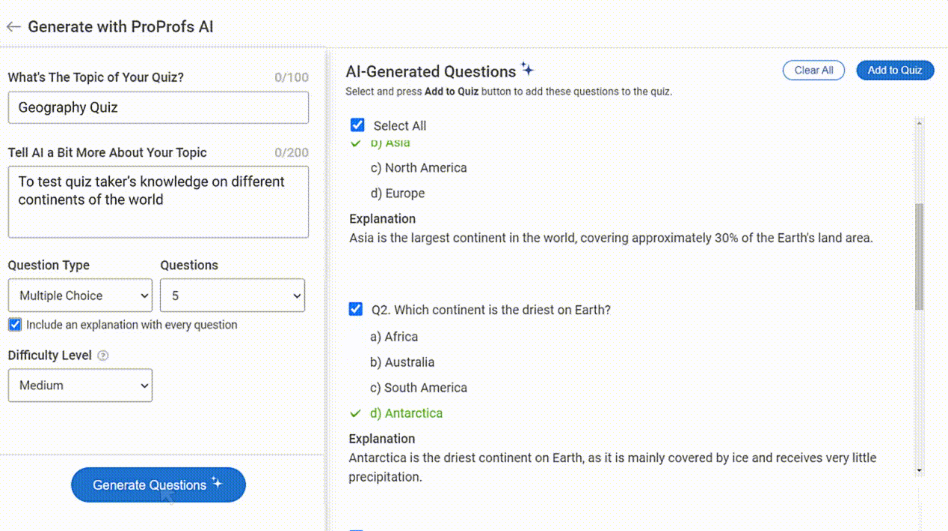Click the Q2 question text about driest continent
The height and width of the screenshot is (531, 948).
pyautogui.click(x=491, y=310)
